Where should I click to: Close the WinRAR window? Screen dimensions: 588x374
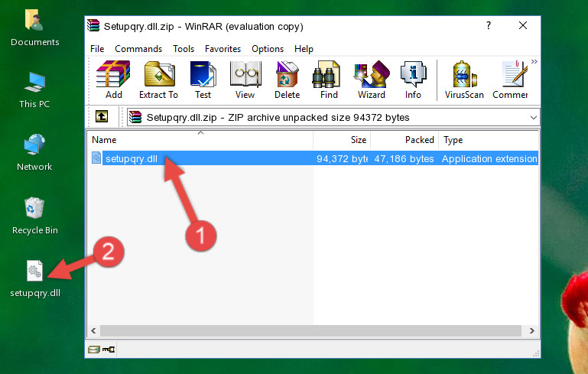pos(523,25)
